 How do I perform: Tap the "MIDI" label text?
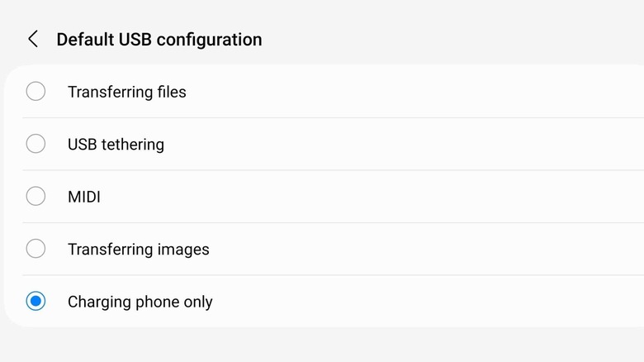(x=83, y=197)
